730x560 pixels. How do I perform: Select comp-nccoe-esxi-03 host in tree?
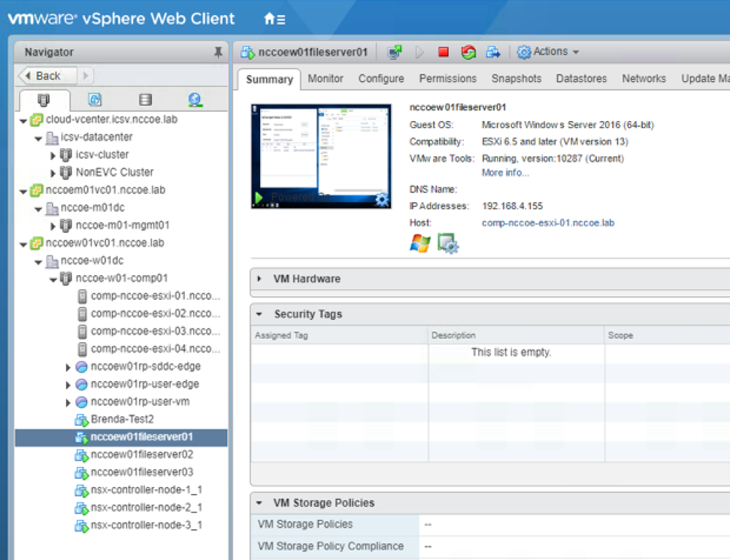click(156, 331)
